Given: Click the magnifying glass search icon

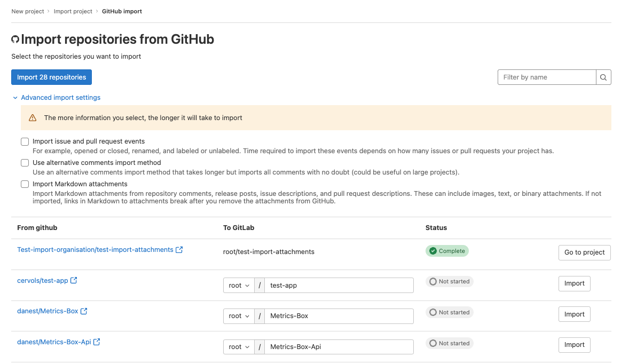Looking at the screenshot, I should (x=603, y=77).
